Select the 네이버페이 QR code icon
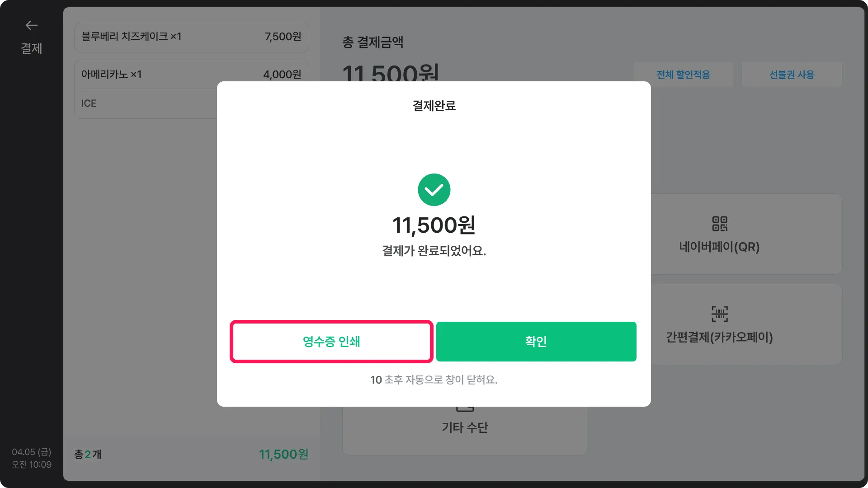The height and width of the screenshot is (488, 868). pyautogui.click(x=720, y=224)
